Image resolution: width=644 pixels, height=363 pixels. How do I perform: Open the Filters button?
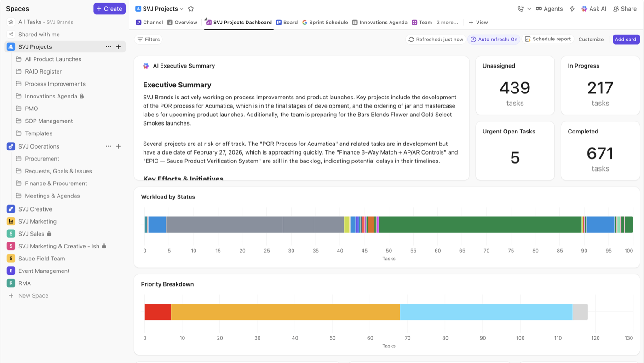149,40
